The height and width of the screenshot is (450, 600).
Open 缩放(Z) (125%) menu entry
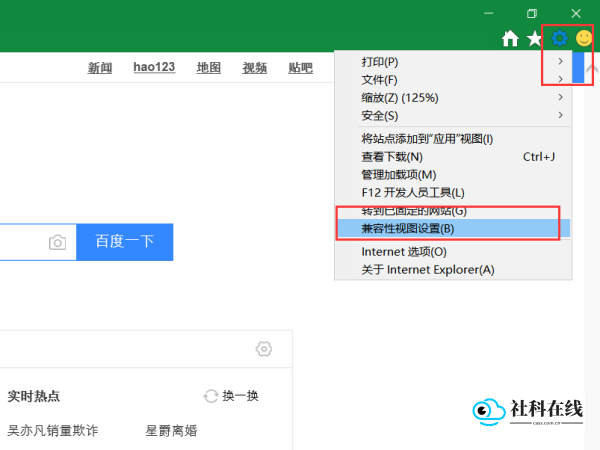pos(453,98)
